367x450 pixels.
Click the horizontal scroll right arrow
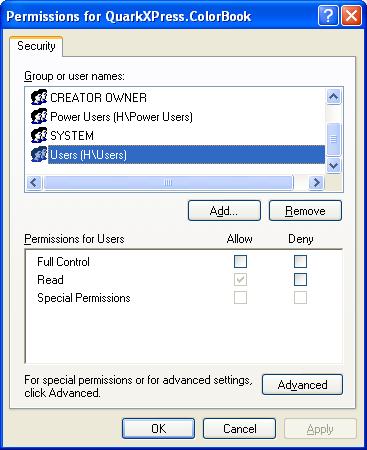pos(316,182)
